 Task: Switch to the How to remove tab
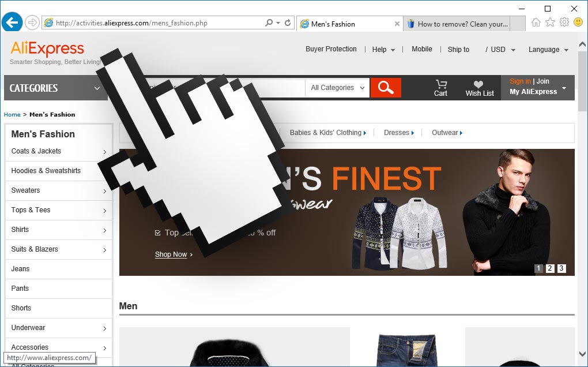[457, 24]
